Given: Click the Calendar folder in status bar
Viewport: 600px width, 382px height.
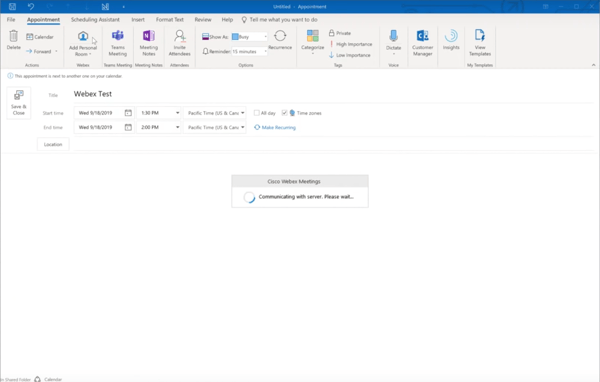Looking at the screenshot, I should 53,379.
